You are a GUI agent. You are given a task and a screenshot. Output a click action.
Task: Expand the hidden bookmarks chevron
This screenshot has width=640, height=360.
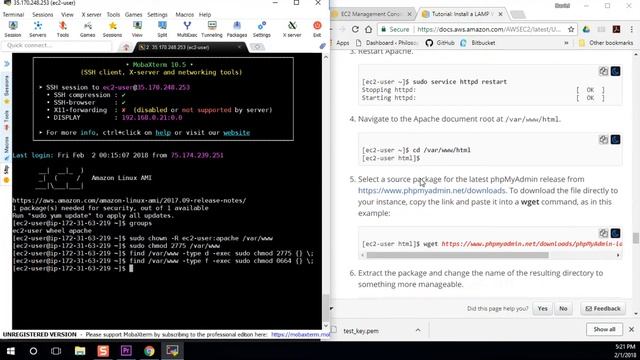pyautogui.click(x=566, y=43)
